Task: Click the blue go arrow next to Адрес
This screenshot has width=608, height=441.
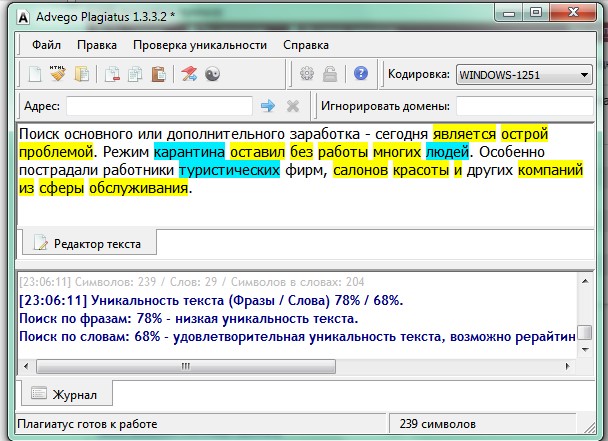Action: [268, 105]
